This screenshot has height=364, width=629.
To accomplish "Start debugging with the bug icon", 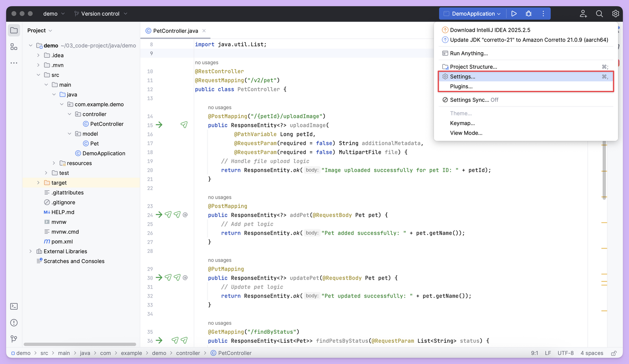I will [528, 13].
